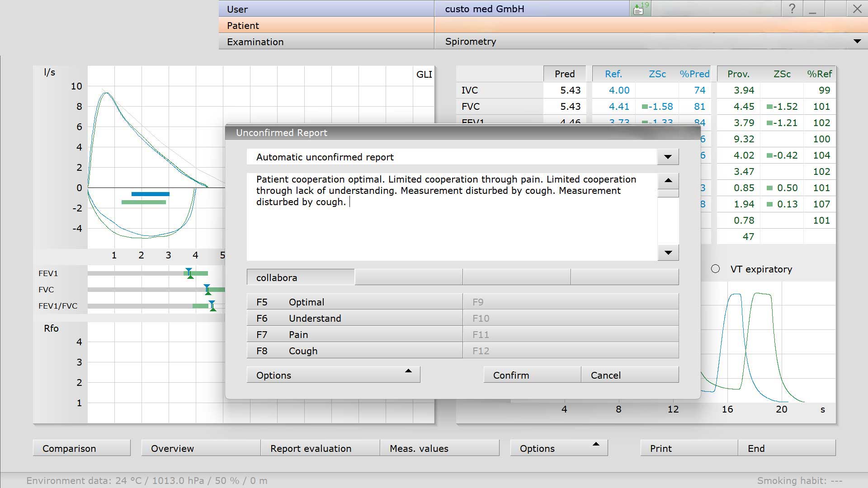Image resolution: width=868 pixels, height=488 pixels.
Task: Click the Pred column header
Action: 565,74
